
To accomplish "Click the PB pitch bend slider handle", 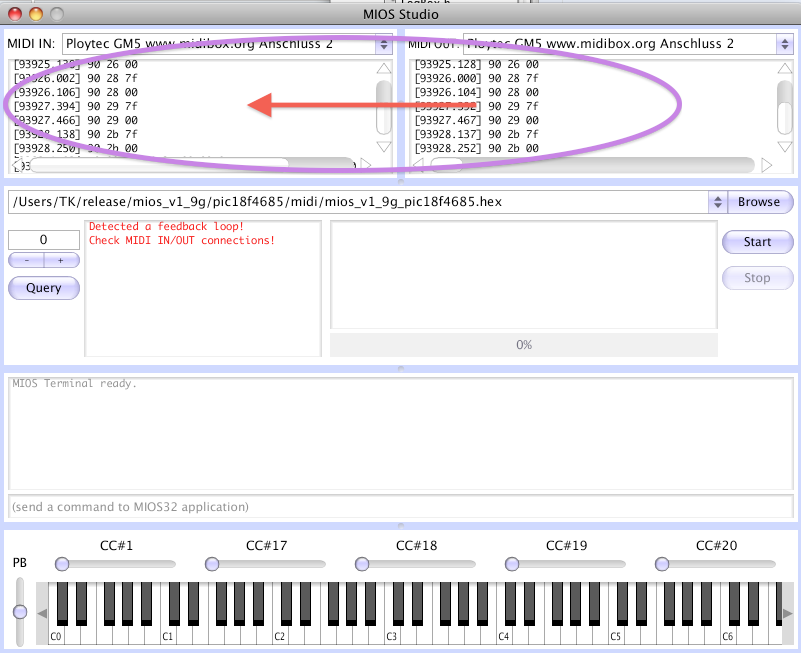I will (20, 611).
